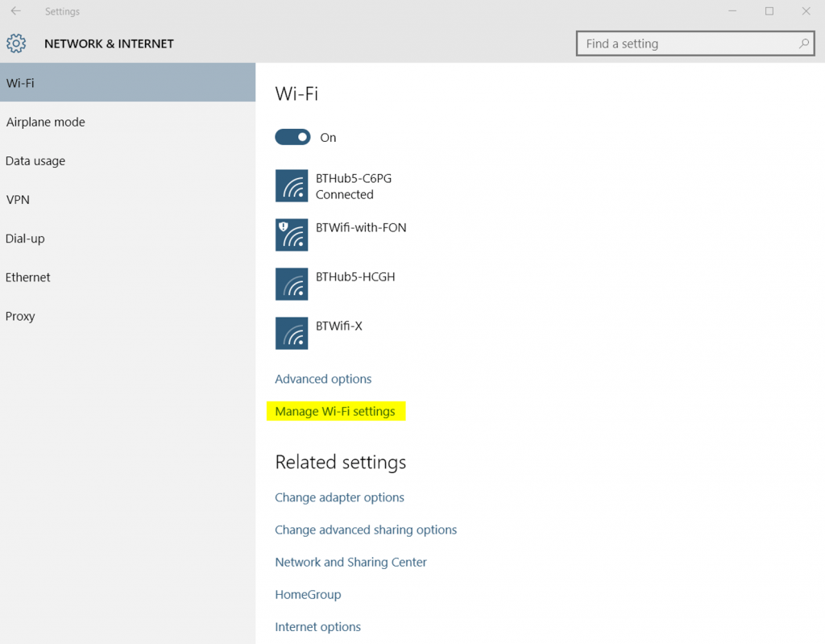Select Proxy from the sidebar
The image size is (825, 644).
coord(20,315)
